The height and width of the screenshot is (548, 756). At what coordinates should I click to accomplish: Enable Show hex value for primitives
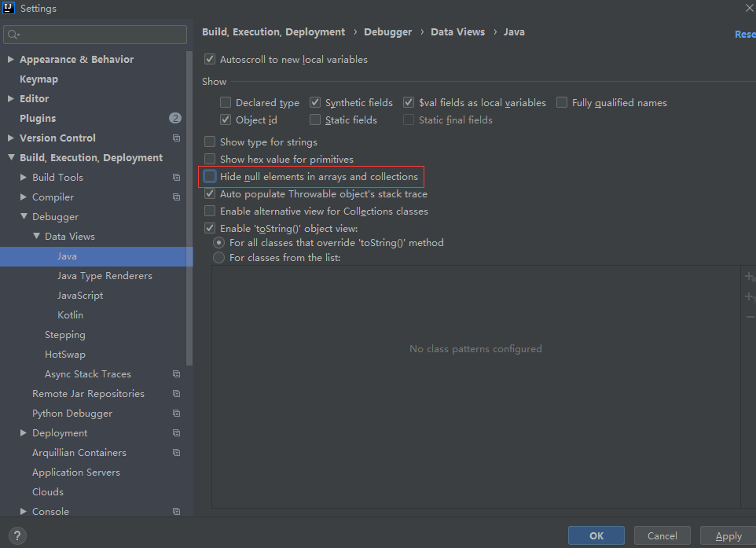coord(210,159)
